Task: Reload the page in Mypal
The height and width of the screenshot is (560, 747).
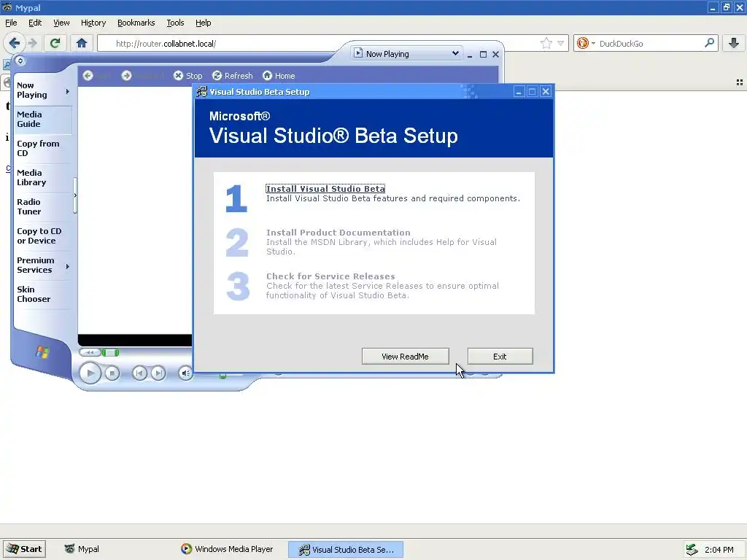Action: 55,43
